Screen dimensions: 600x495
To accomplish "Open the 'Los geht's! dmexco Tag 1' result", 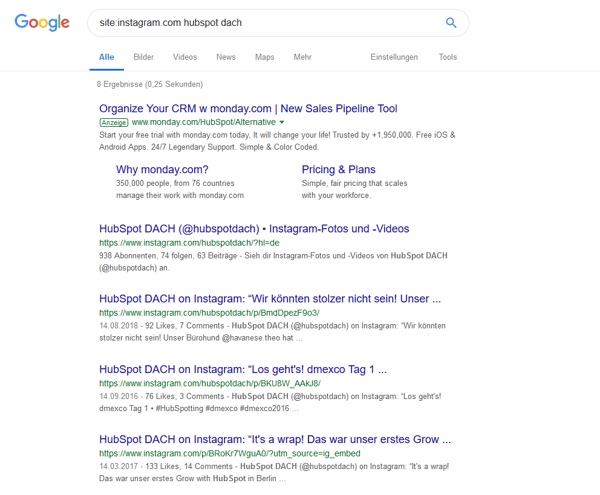I will pos(243,370).
